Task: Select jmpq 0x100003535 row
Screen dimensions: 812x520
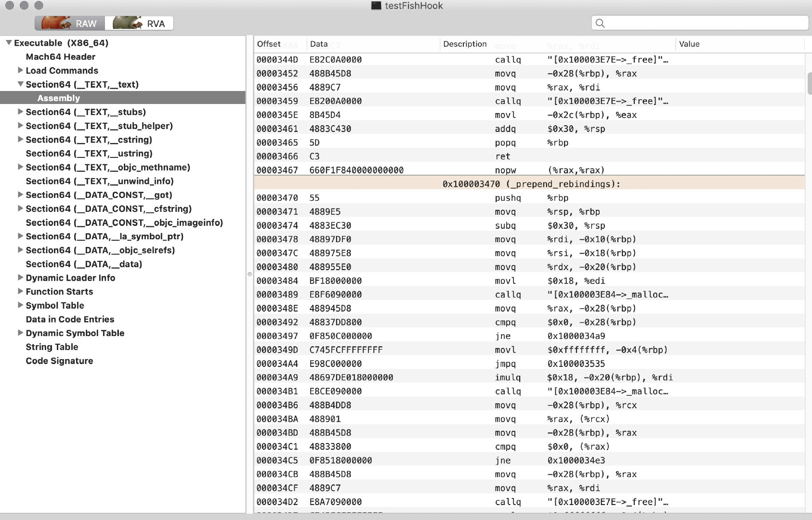Action: pos(529,364)
